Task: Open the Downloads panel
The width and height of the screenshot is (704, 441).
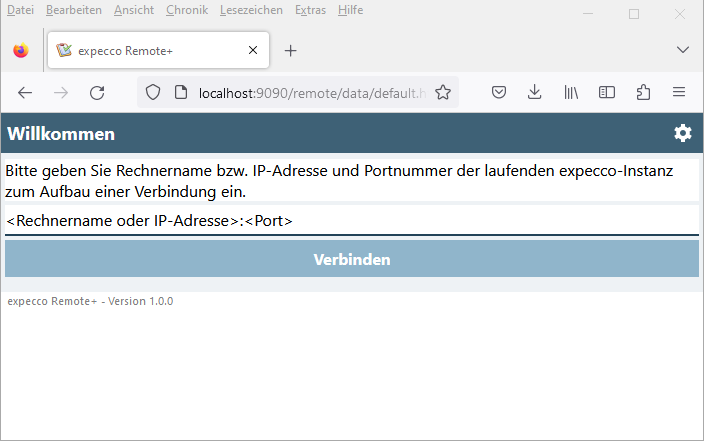Action: [535, 92]
